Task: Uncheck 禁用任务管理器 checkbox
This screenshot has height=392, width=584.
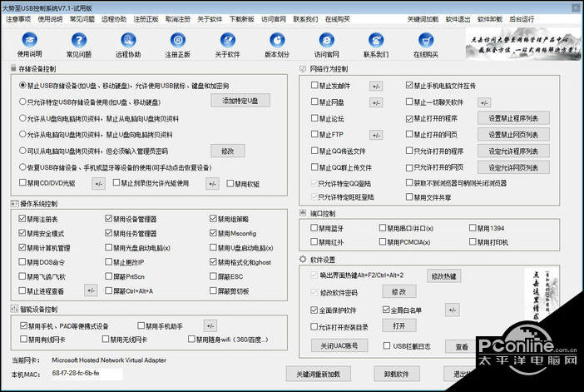Action: click(109, 233)
